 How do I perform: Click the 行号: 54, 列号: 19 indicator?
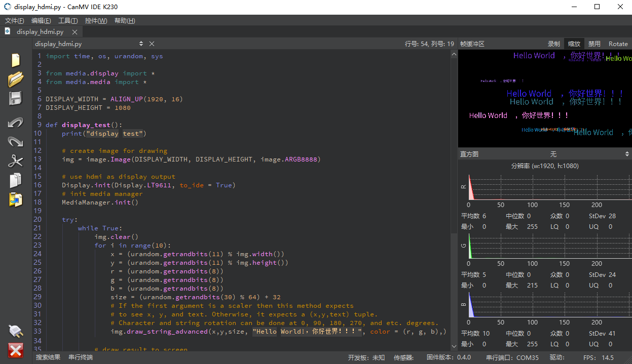tap(429, 44)
